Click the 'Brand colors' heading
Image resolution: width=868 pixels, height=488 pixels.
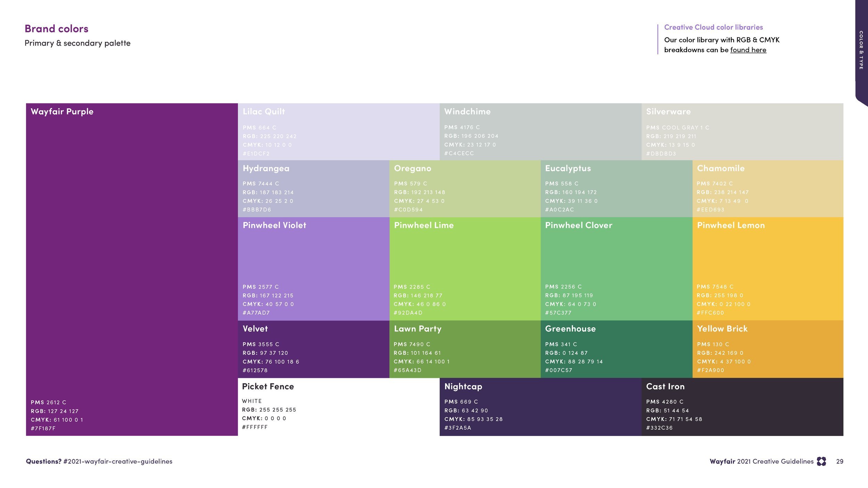click(57, 28)
